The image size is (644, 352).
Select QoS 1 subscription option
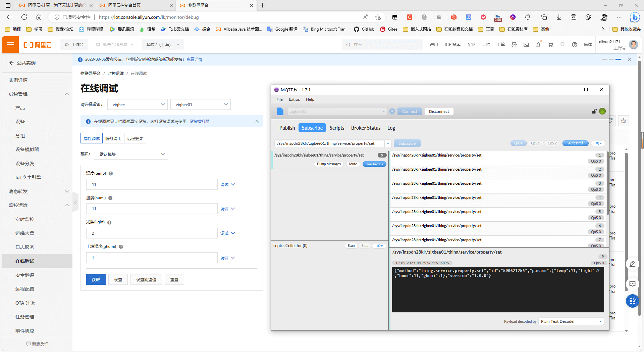535,143
